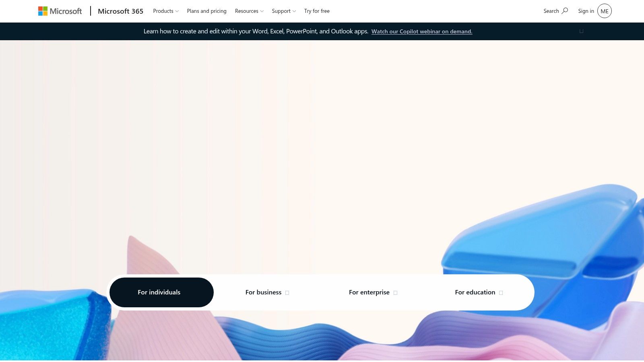Expand the Products dropdown menu
This screenshot has width=644, height=362.
tap(166, 11)
